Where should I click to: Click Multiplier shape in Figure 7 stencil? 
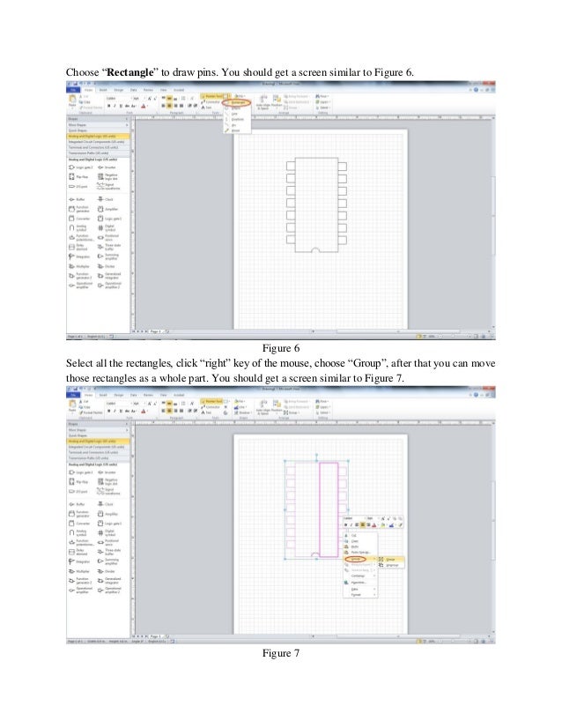click(x=79, y=571)
